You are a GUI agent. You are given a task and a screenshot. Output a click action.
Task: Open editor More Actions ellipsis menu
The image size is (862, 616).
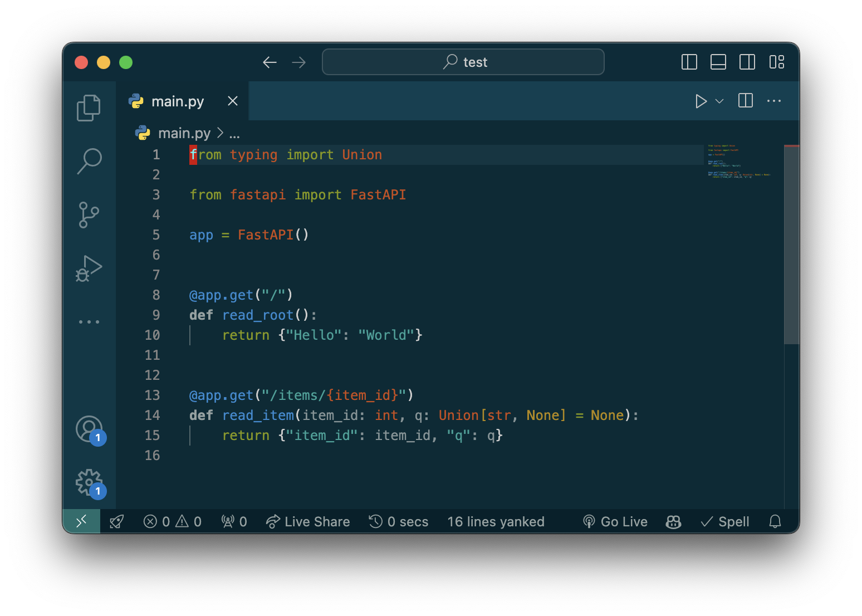[x=773, y=101]
